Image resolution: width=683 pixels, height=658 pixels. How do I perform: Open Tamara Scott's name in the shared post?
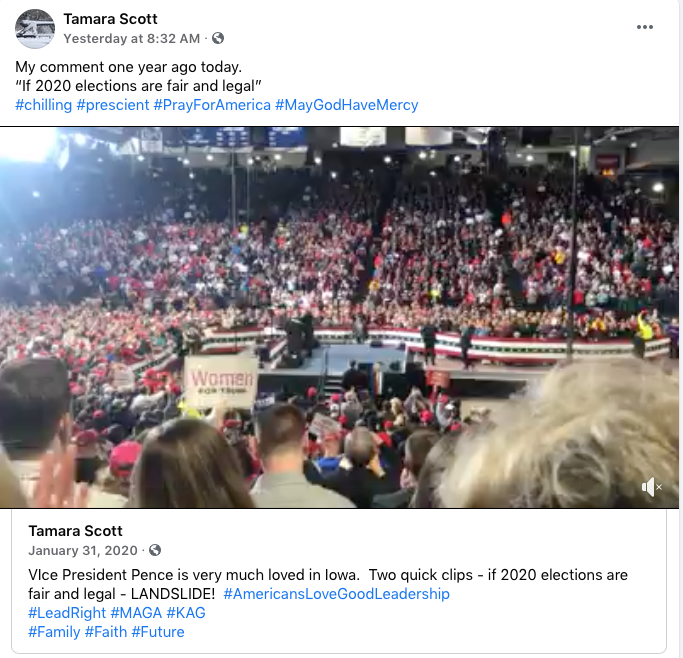[75, 531]
